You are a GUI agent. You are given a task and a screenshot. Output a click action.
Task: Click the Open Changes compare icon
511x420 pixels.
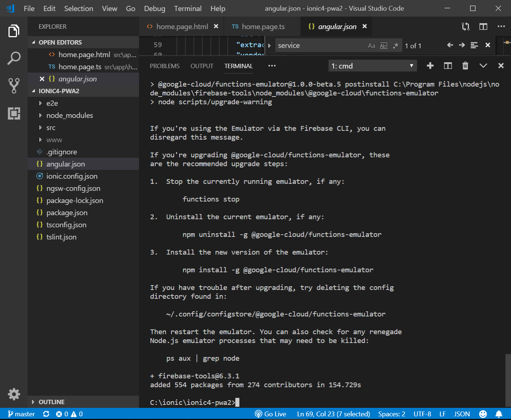(466, 27)
